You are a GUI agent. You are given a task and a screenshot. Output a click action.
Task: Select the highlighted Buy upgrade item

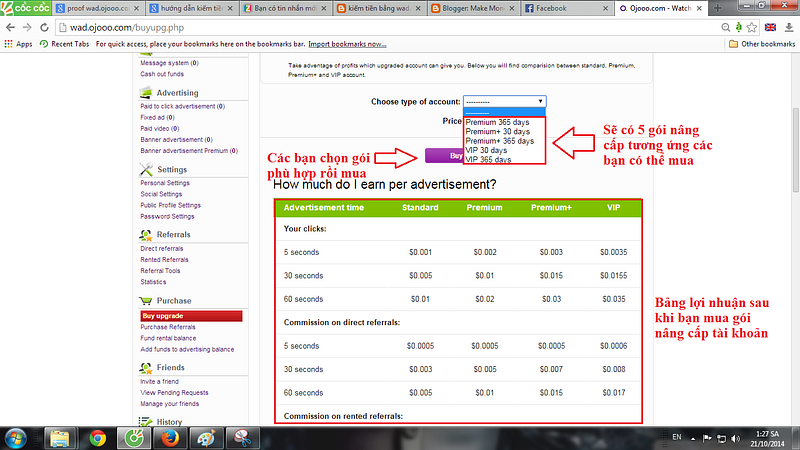coord(191,316)
